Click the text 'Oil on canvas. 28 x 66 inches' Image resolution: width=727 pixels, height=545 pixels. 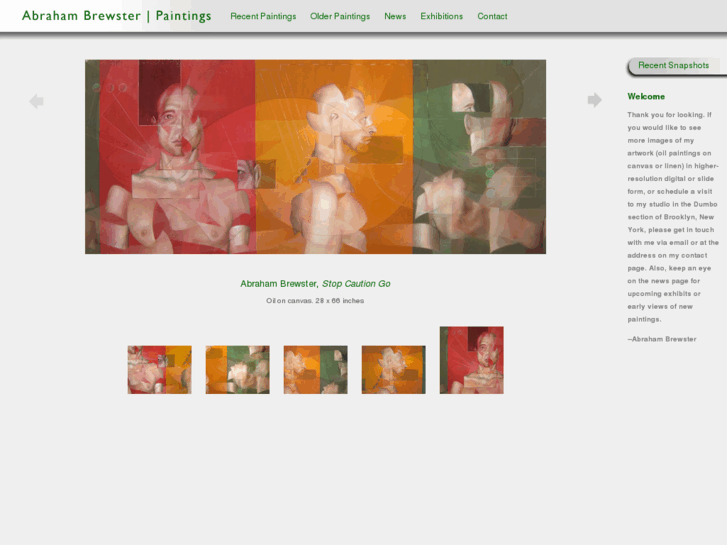[315, 301]
